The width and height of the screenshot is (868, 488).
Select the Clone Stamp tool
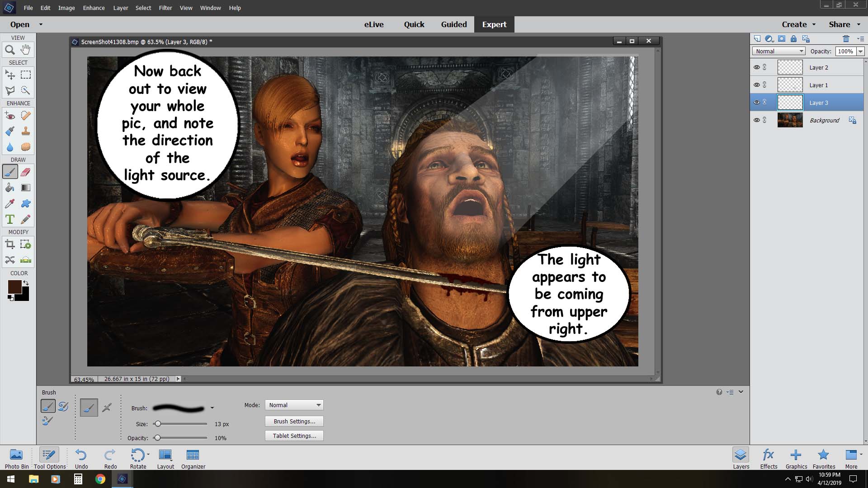pyautogui.click(x=26, y=131)
